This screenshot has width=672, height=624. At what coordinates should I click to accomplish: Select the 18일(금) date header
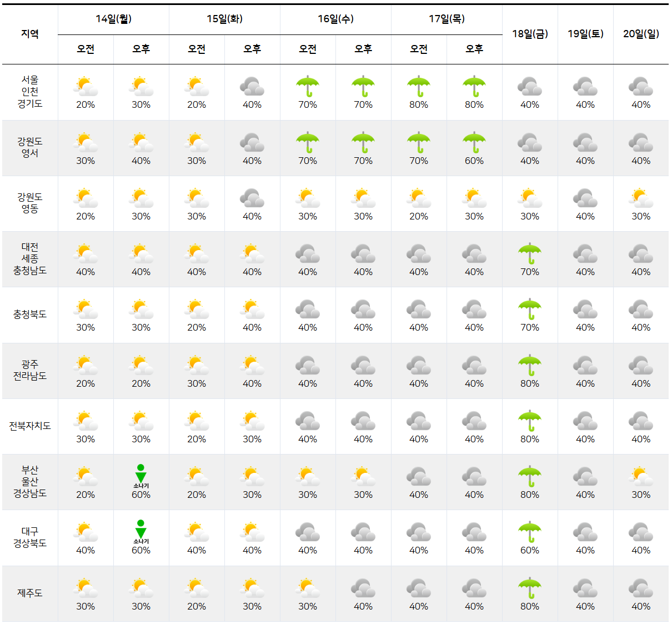530,34
